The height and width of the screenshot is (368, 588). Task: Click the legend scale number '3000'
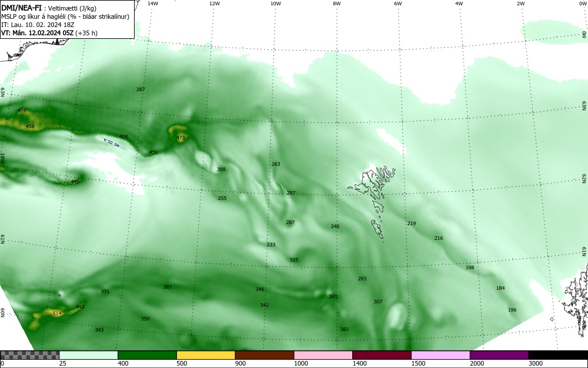pyautogui.click(x=536, y=363)
